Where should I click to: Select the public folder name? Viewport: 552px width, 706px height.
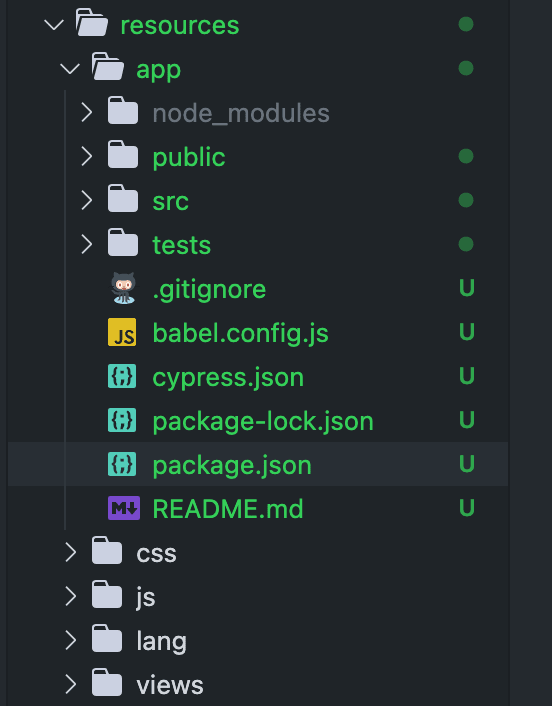coord(189,158)
